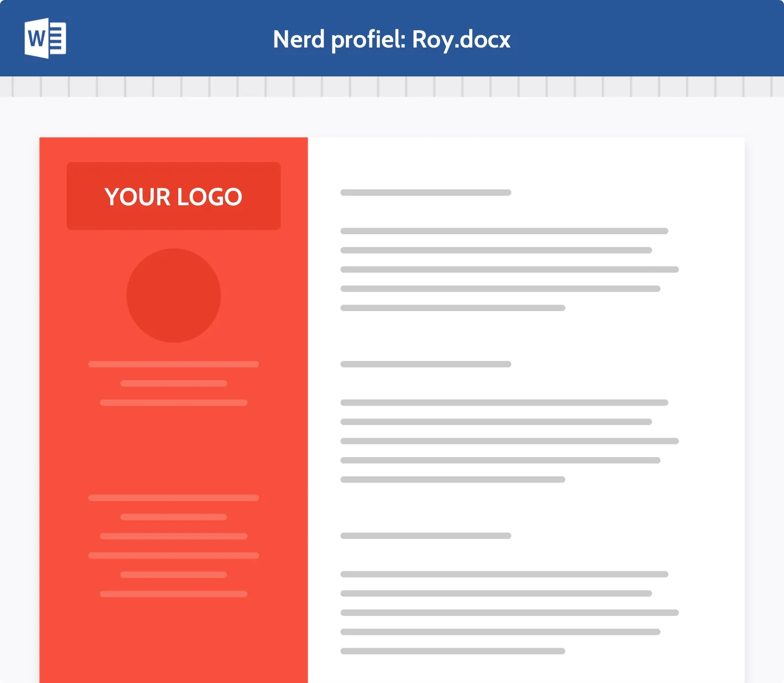Click the first text line below the profile circle

(x=173, y=364)
